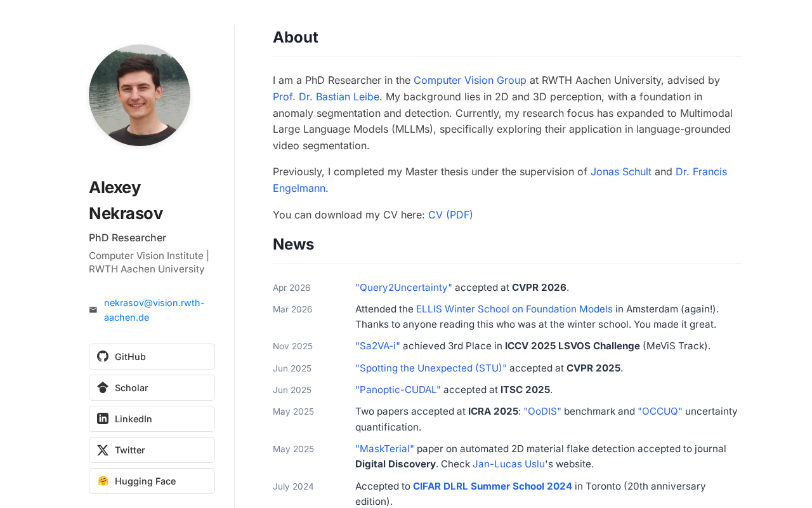Open the Computer Vision Group link
The image size is (812, 508).
pyautogui.click(x=470, y=80)
